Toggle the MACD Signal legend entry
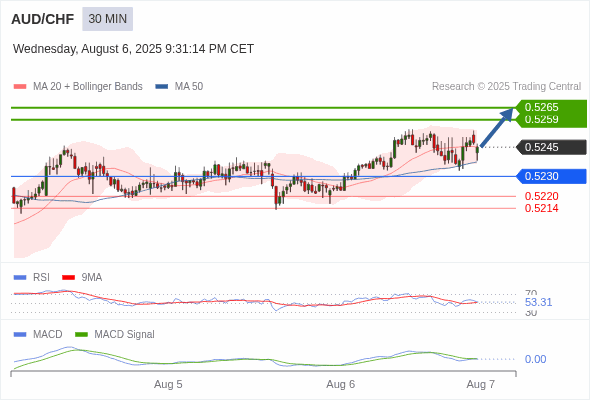590x400 pixels. click(x=115, y=334)
